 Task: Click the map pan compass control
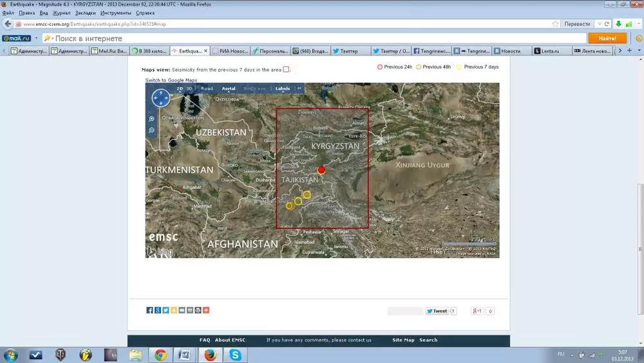tap(160, 98)
